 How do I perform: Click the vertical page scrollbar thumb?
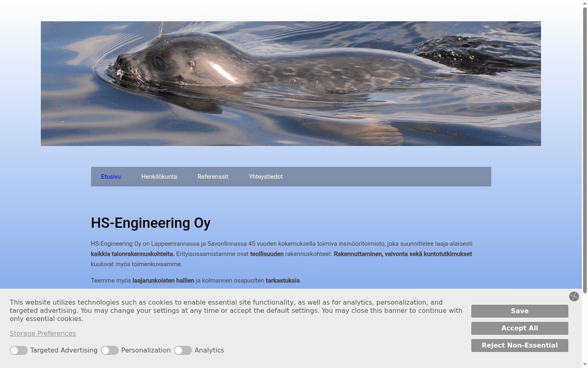tap(585, 149)
